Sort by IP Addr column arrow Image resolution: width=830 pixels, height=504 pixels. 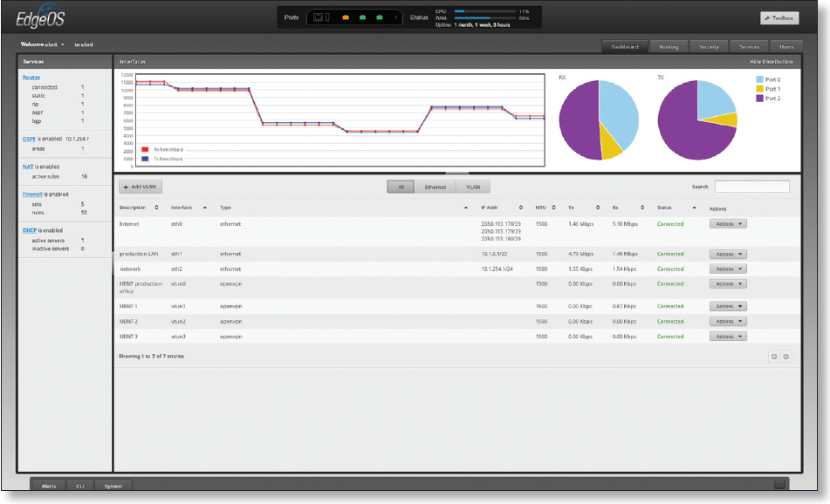(520, 208)
